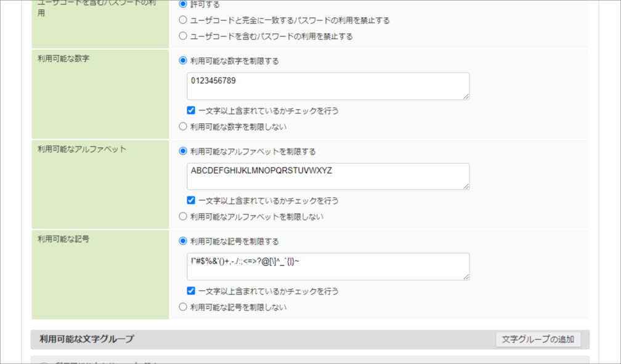Select 利用可能な数字を制限する option
Image resolution: width=621 pixels, height=364 pixels.
[183, 61]
